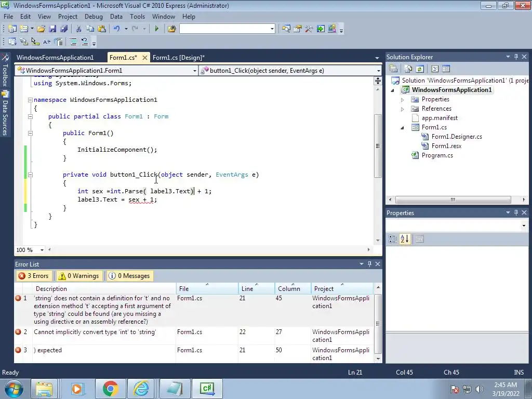Click View Designer in Solution Explorer toolbar
The width and height of the screenshot is (532, 399).
[446, 69]
